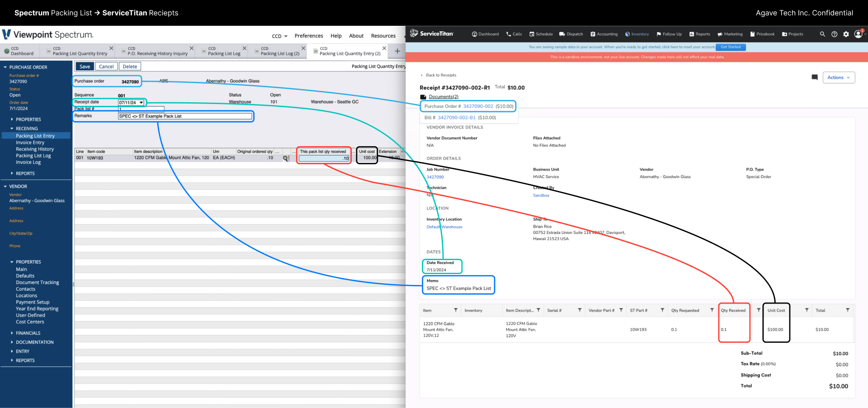
Task: Go Back to Receipts
Action: coord(439,75)
